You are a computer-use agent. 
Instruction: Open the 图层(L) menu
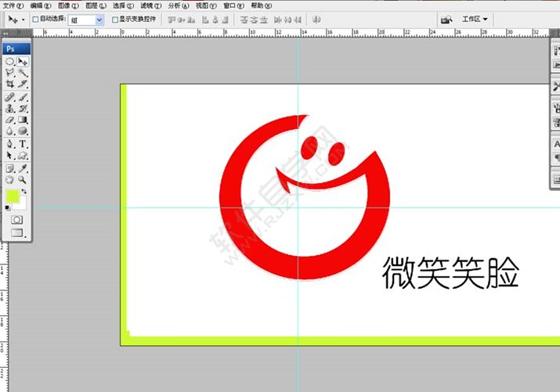pos(96,5)
